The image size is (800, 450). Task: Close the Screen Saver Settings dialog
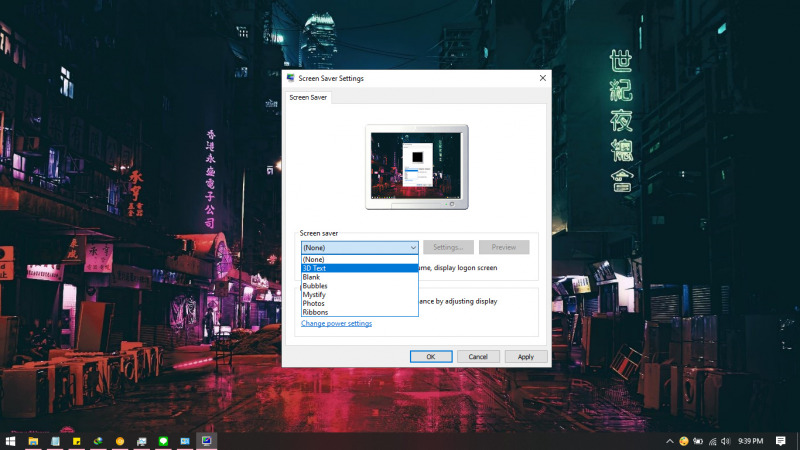pyautogui.click(x=543, y=78)
